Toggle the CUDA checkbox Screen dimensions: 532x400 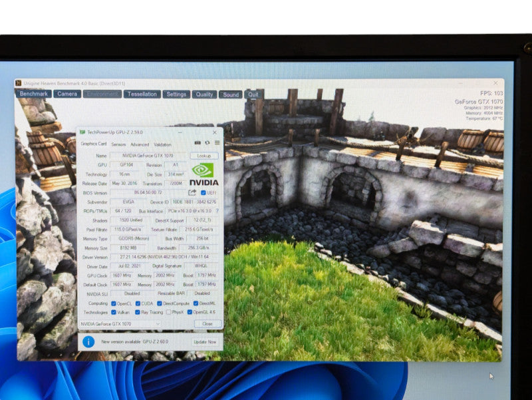pos(138,303)
